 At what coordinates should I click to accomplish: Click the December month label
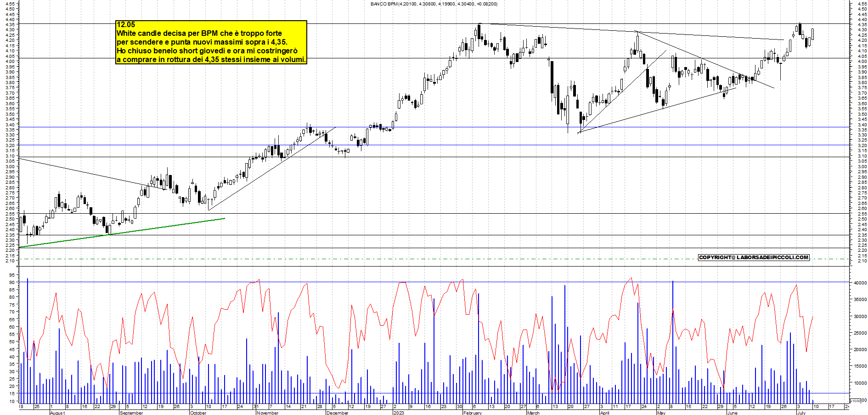337,413
